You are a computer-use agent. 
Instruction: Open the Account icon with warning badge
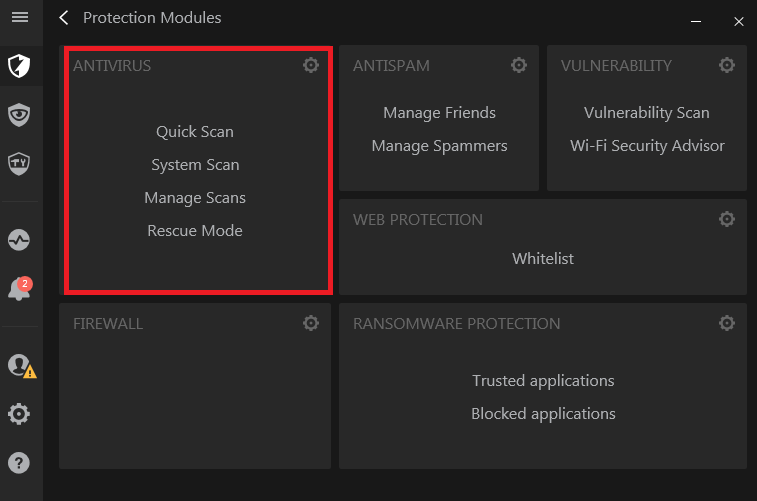tap(20, 366)
